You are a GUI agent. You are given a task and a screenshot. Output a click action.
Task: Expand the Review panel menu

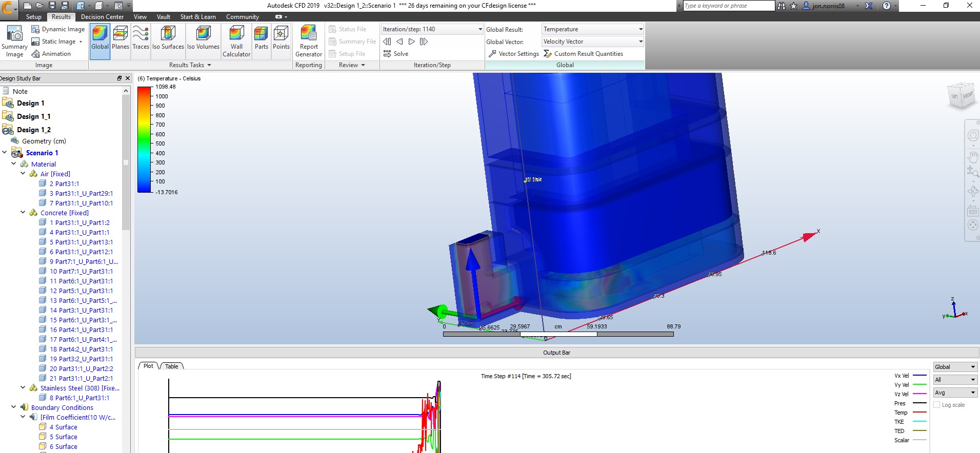click(352, 65)
